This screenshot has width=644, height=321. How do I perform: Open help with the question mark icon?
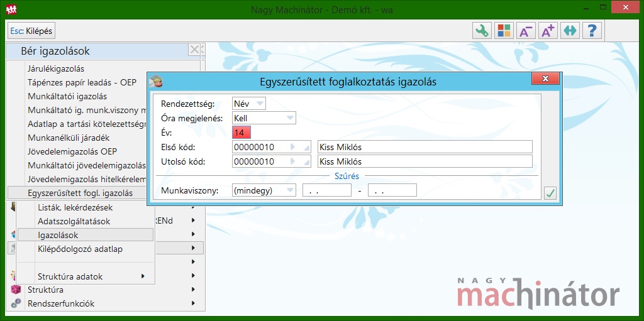[x=592, y=31]
